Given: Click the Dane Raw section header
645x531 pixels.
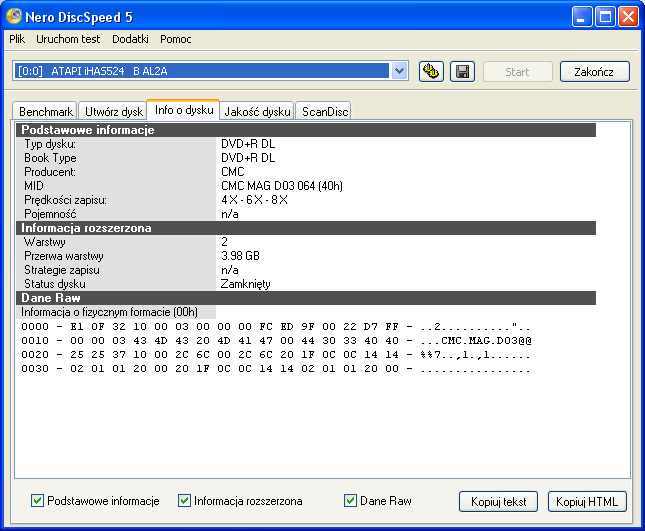Looking at the screenshot, I should tap(306, 298).
